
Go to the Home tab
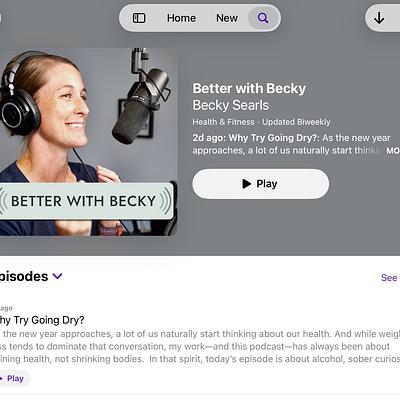181,18
